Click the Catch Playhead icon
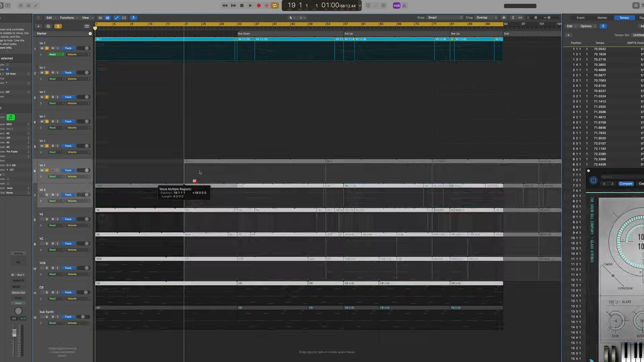This screenshot has width=644, height=362. pos(133,18)
